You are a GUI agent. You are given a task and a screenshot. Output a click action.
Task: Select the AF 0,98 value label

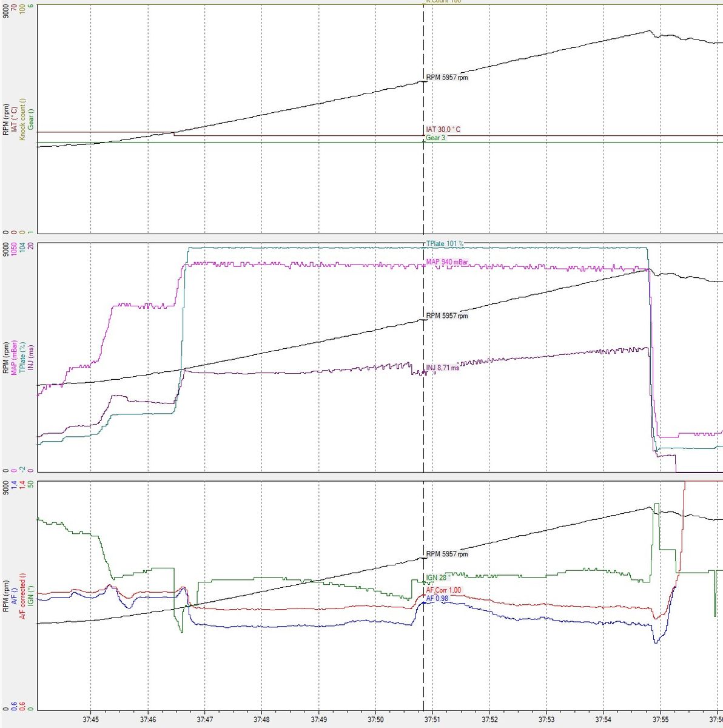437,599
